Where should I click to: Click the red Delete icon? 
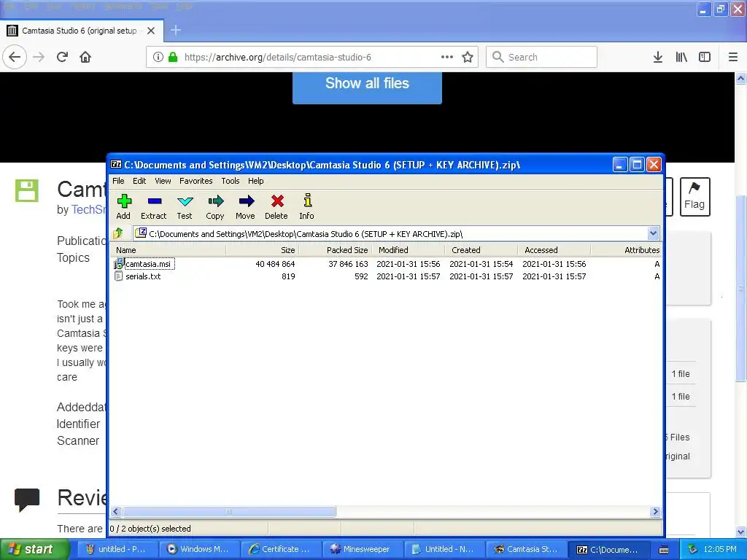coord(276,206)
